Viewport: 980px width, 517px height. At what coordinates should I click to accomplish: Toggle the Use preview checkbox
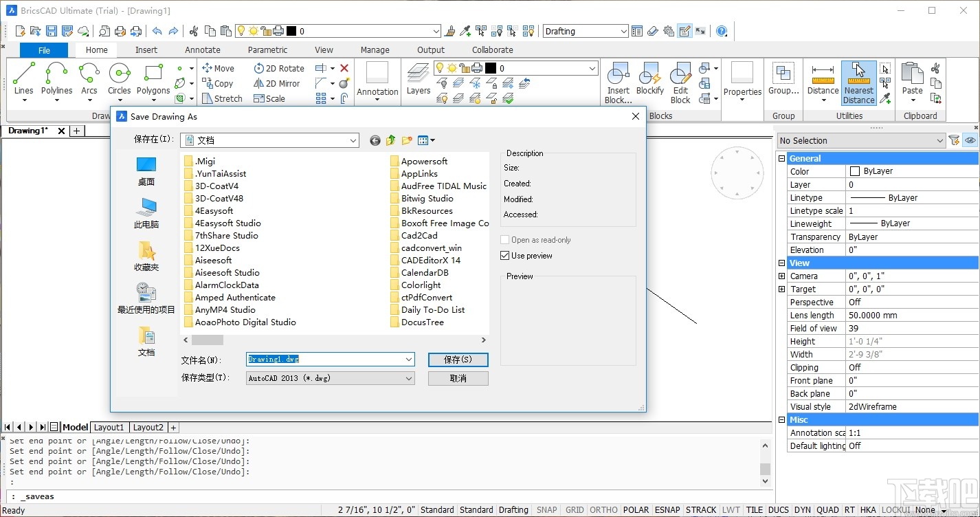coord(506,255)
